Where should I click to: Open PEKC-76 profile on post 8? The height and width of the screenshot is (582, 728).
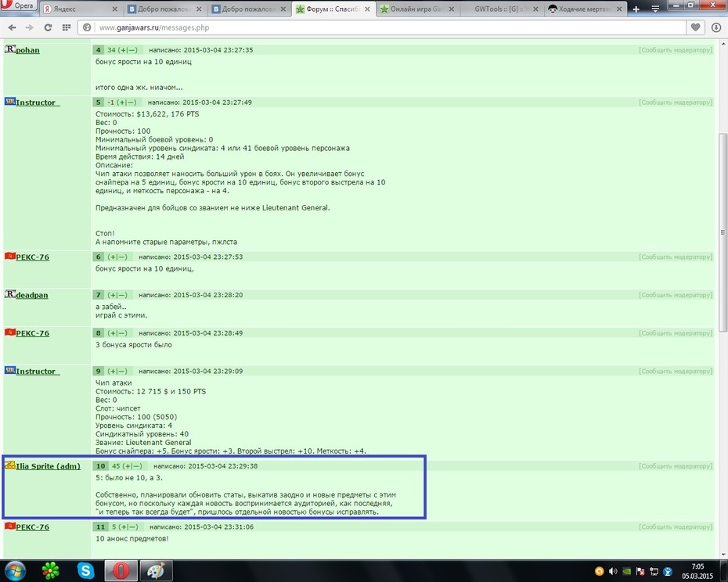[x=33, y=333]
